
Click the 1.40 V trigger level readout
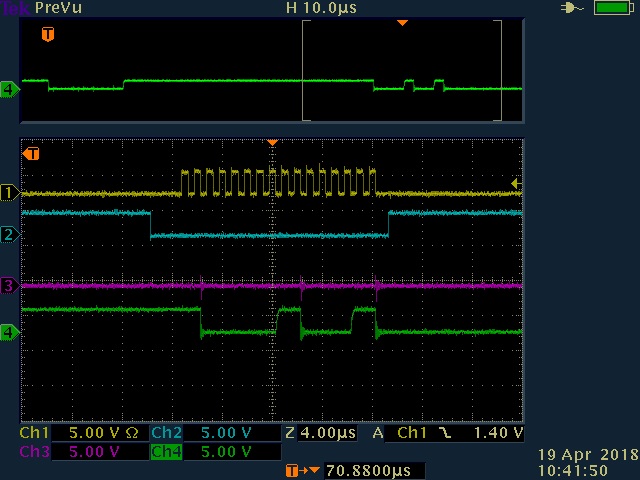pyautogui.click(x=498, y=433)
